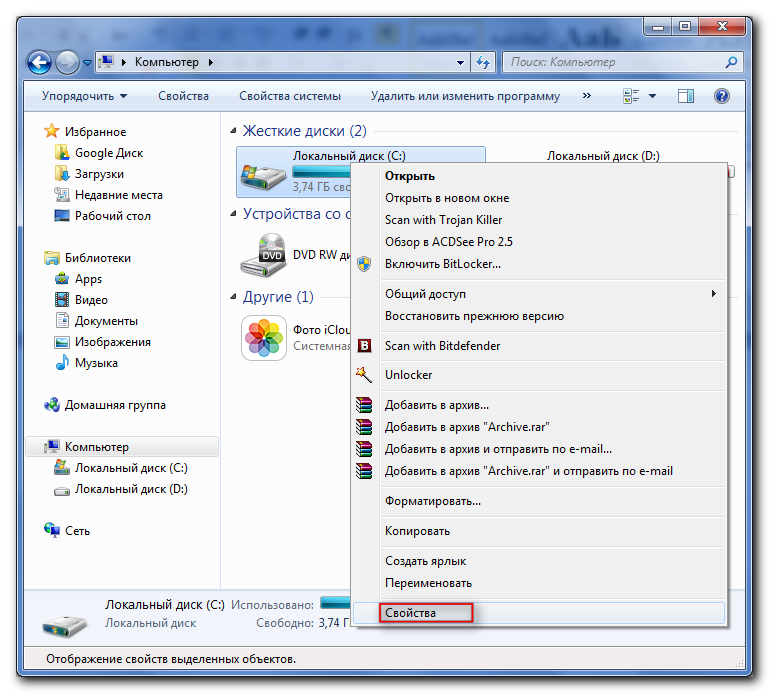The image size is (770, 694).
Task: Click the magnifier search icon
Action: [x=732, y=62]
